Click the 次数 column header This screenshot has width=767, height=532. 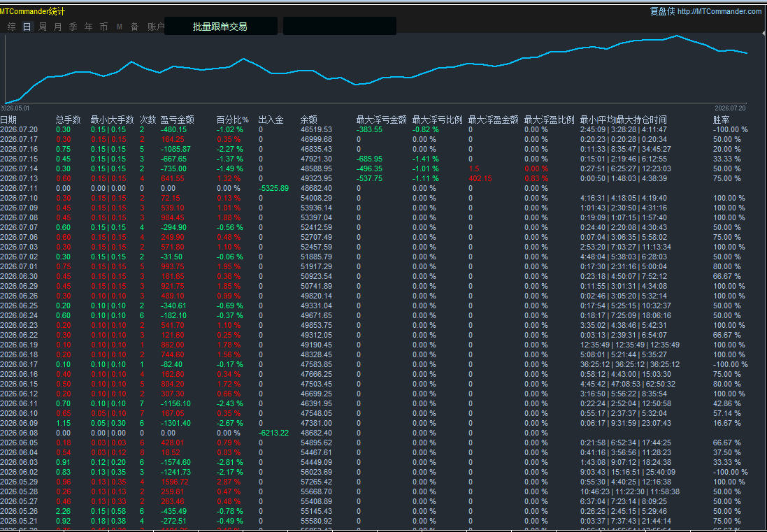pyautogui.click(x=148, y=120)
